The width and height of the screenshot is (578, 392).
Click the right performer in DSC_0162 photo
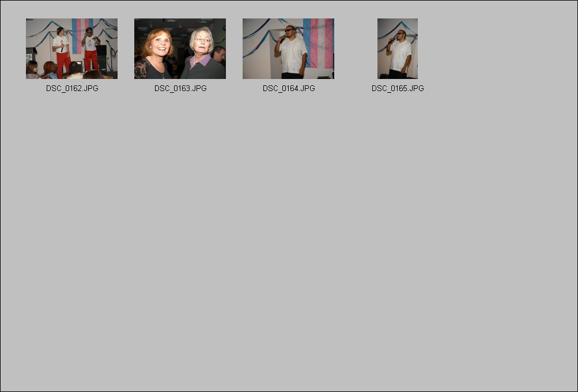(90, 49)
